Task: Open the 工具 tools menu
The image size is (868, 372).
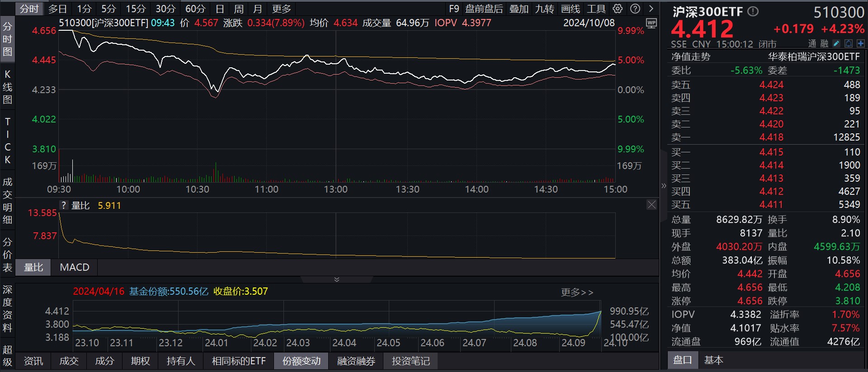Action: [596, 9]
